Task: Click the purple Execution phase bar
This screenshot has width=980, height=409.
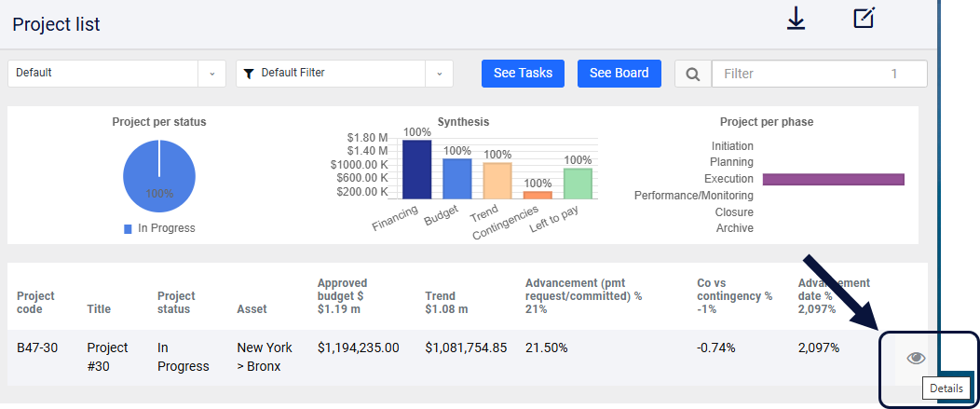Action: tap(834, 180)
